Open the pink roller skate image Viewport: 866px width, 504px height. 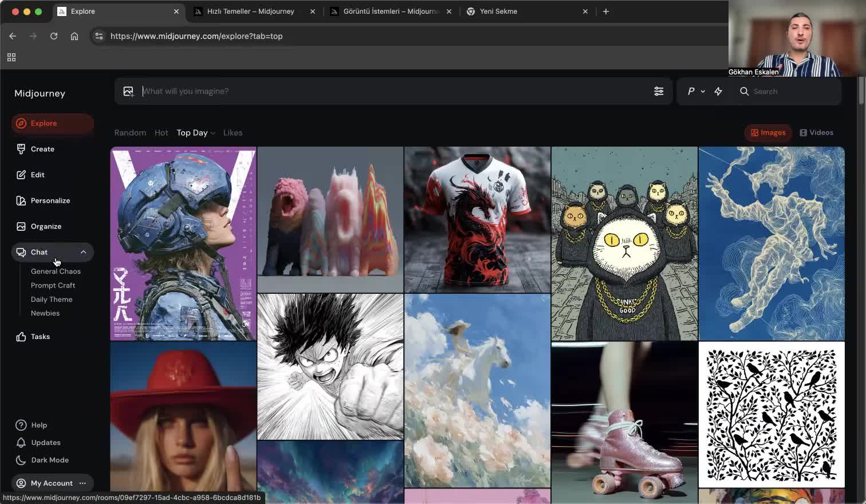(624, 423)
